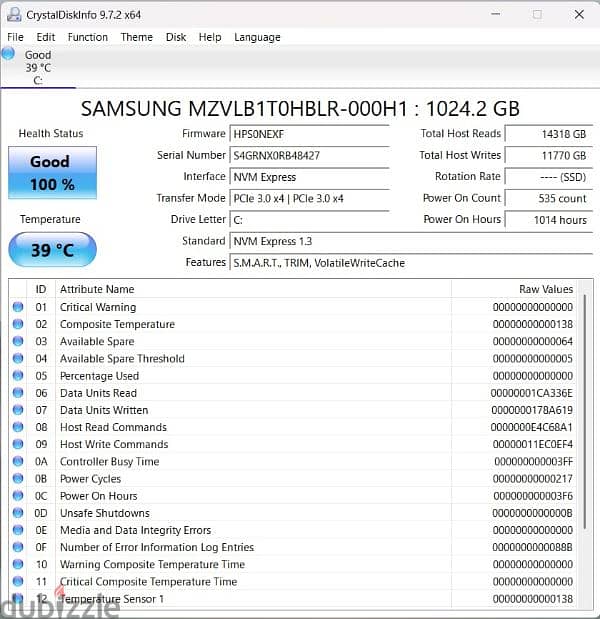The height and width of the screenshot is (619, 600).
Task: Select the Unsafe Shutdowns attribute name
Action: pyautogui.click(x=105, y=513)
